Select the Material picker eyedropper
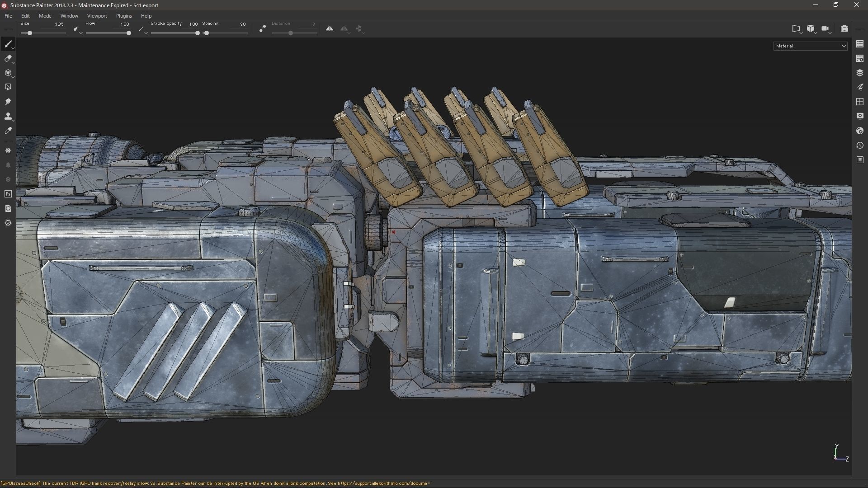868x488 pixels. [x=8, y=131]
